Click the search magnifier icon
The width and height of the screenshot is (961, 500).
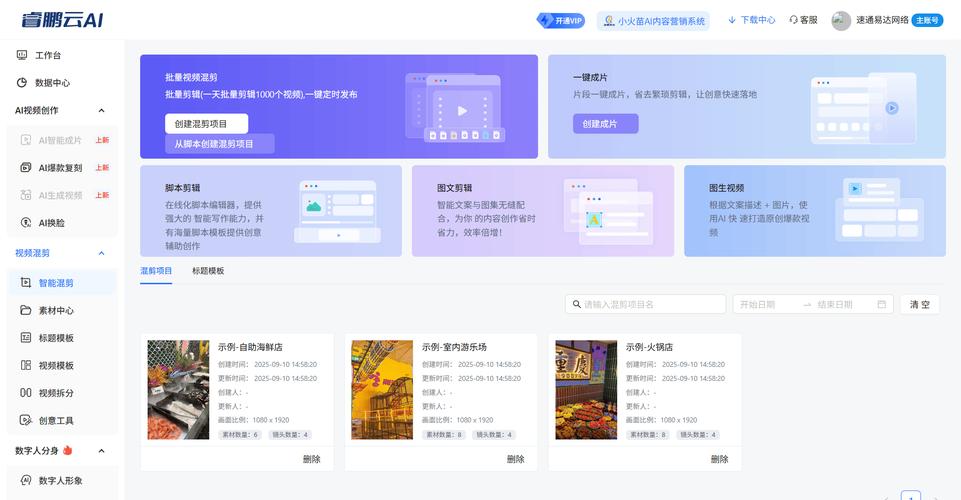pyautogui.click(x=577, y=304)
